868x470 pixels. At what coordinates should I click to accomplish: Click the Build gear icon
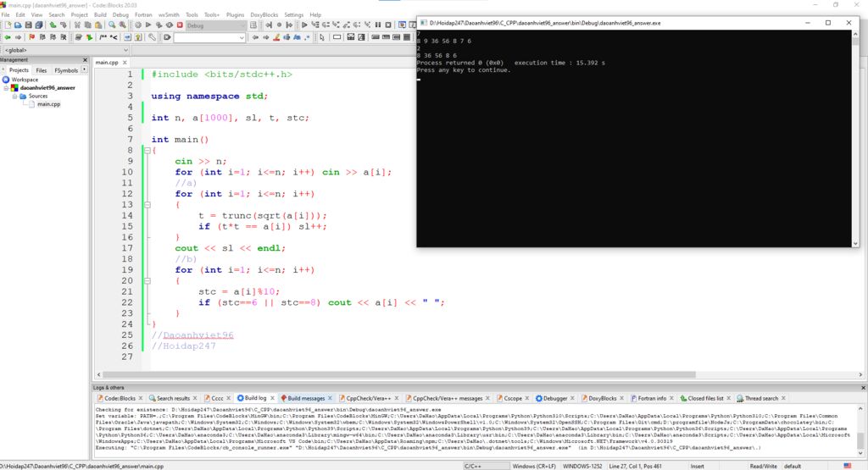(138, 25)
